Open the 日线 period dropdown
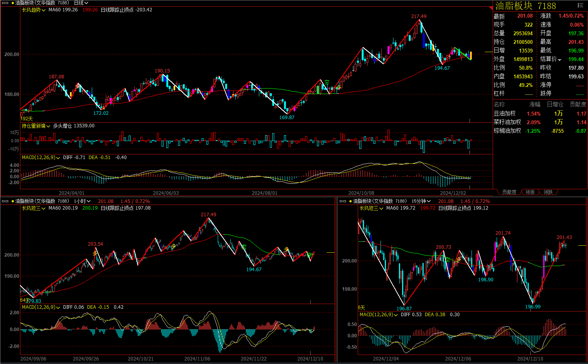This screenshot has height=364, width=588. tap(81, 3)
